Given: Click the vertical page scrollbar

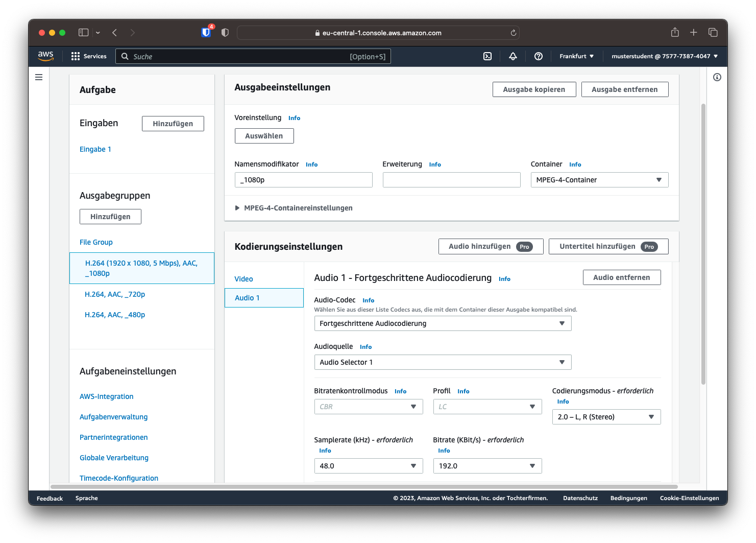Looking at the screenshot, I should click(703, 244).
